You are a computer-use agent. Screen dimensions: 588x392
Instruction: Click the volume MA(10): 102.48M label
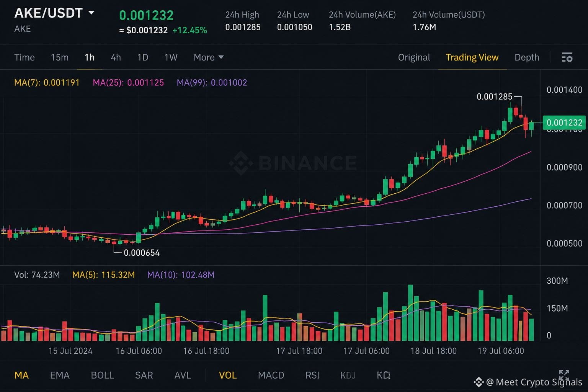click(x=181, y=275)
